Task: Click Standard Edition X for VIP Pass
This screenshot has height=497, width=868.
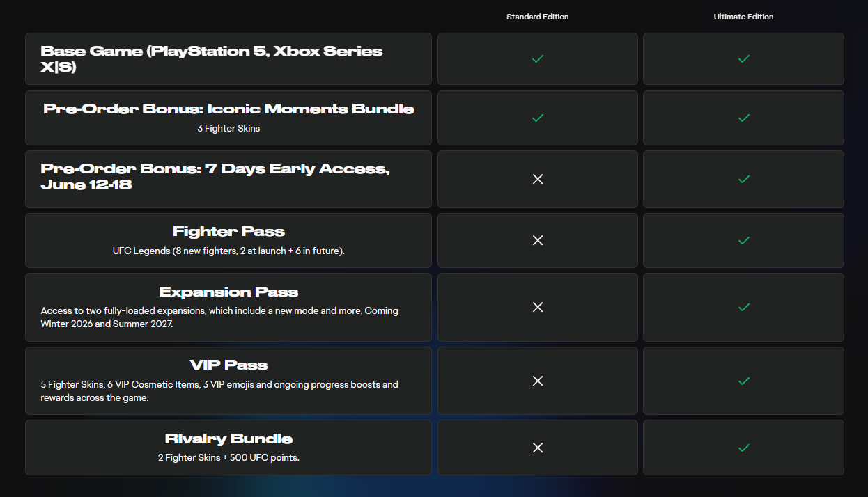Action: tap(537, 381)
